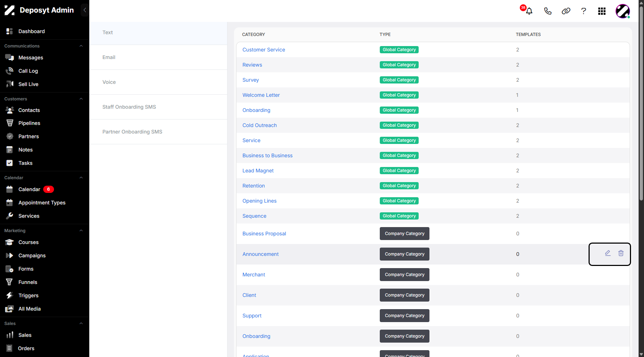Click the Contacts sidebar icon

coord(10,110)
